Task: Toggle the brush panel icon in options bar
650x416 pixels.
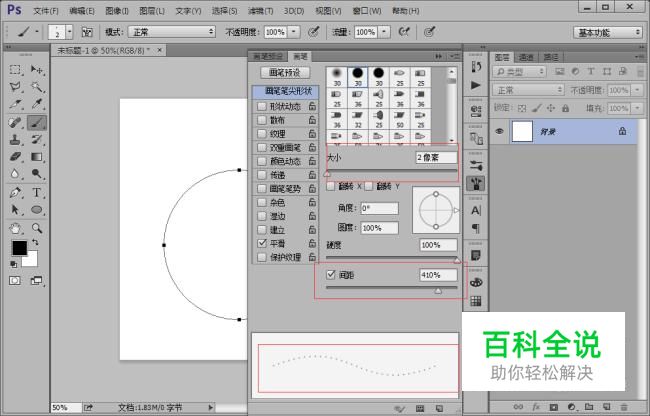Action: point(87,32)
